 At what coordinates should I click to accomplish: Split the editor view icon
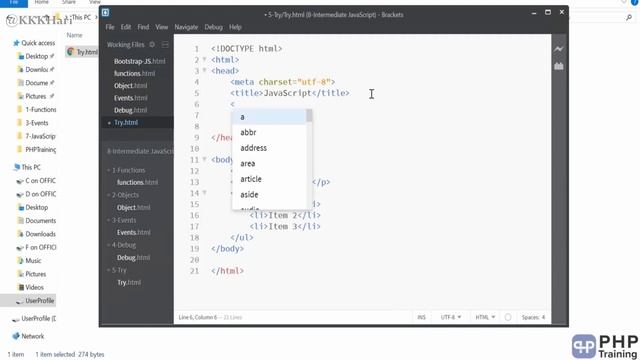165,44
